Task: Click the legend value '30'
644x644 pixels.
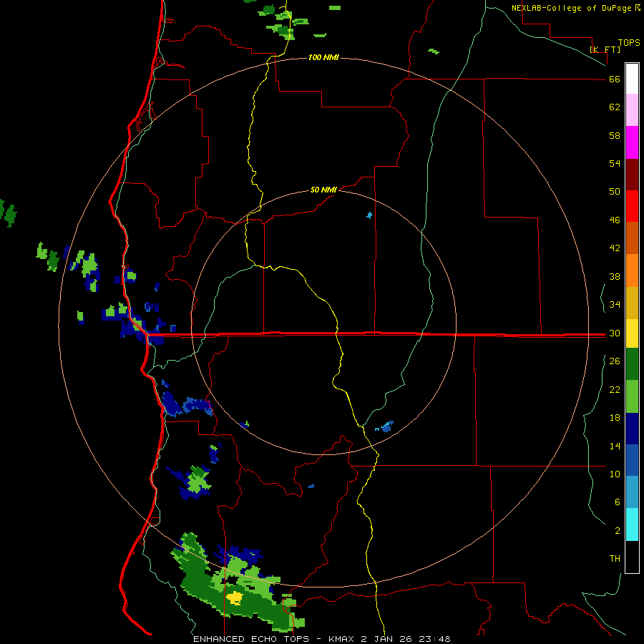Action: (x=615, y=333)
